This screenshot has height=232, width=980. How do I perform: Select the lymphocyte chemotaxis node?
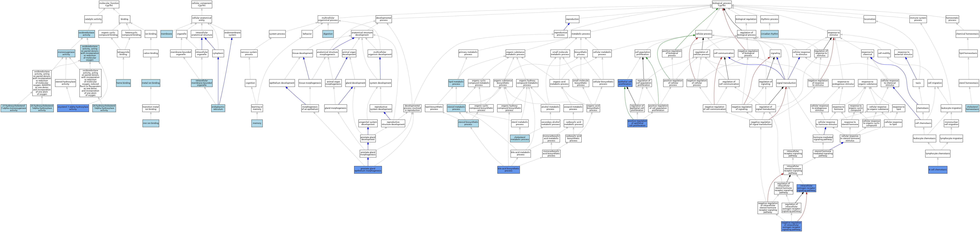click(x=938, y=154)
